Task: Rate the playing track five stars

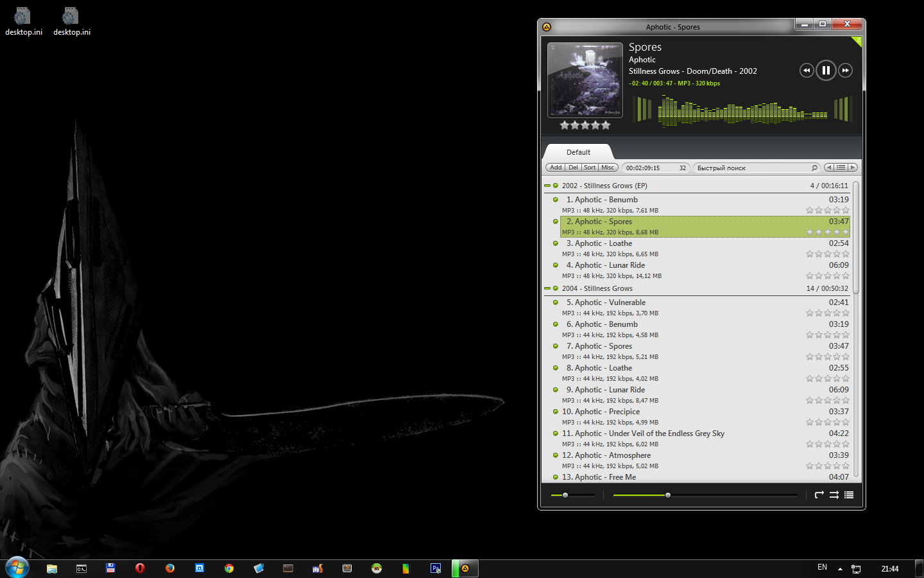Action: (x=606, y=125)
